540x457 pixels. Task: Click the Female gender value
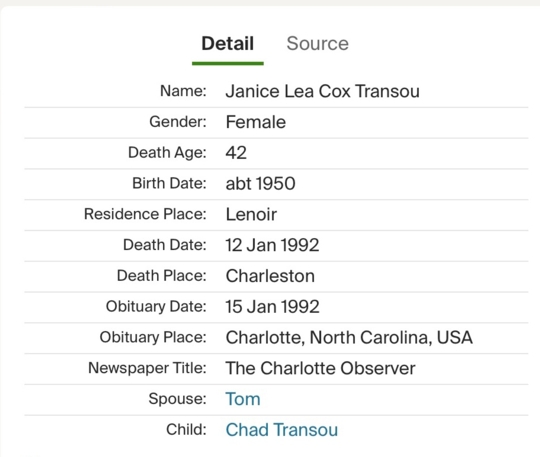(256, 122)
